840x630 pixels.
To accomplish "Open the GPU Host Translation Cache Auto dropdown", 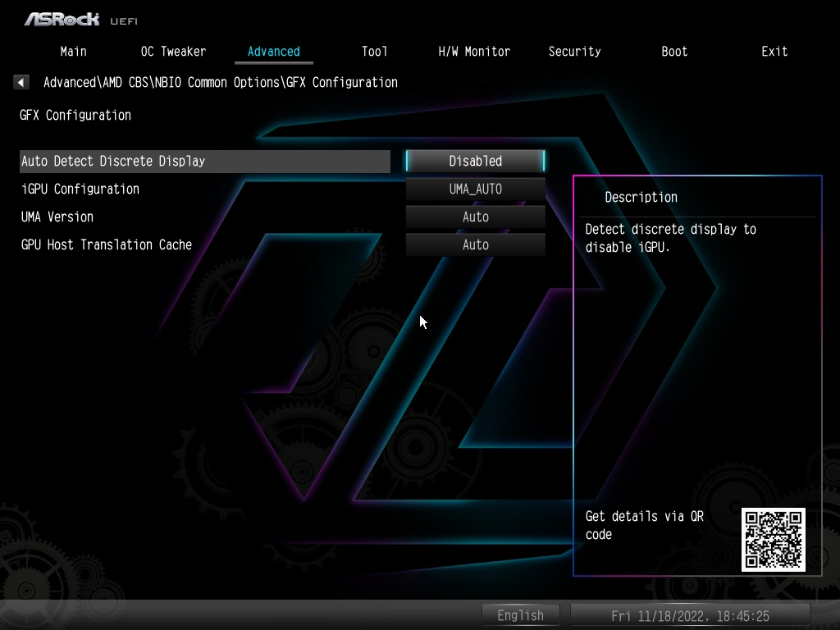I will 476,244.
